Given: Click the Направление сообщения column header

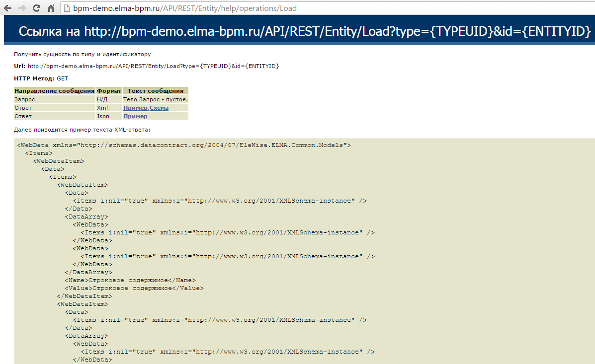Looking at the screenshot, I should click(55, 91).
